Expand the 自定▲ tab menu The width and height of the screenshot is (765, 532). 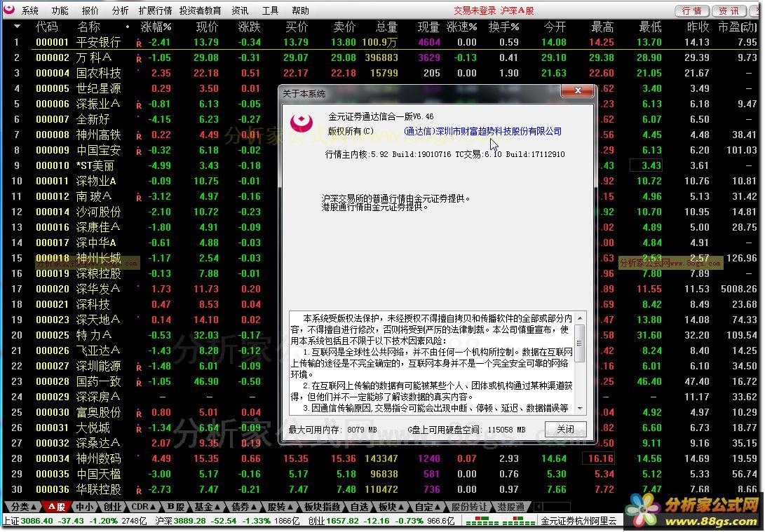tap(428, 507)
